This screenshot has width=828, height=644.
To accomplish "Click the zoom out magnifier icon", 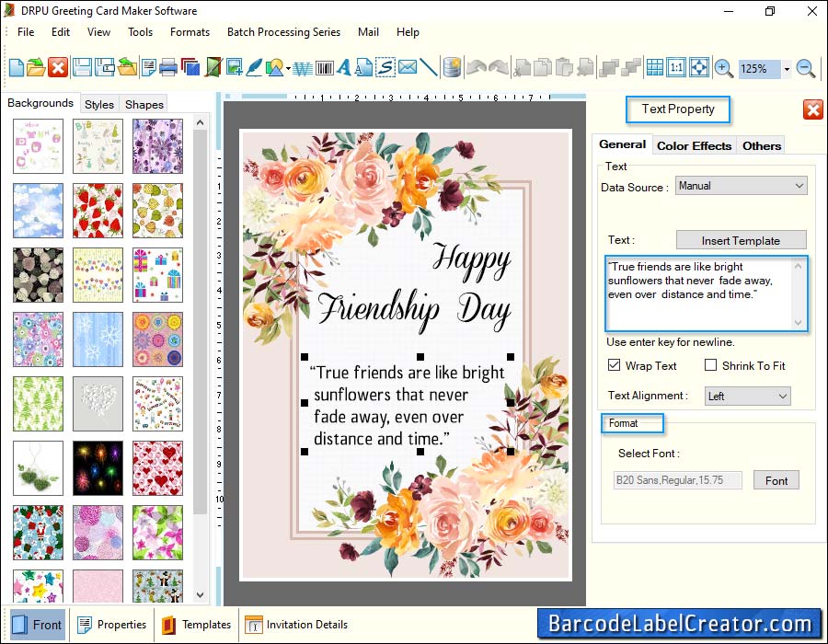I will tap(806, 68).
